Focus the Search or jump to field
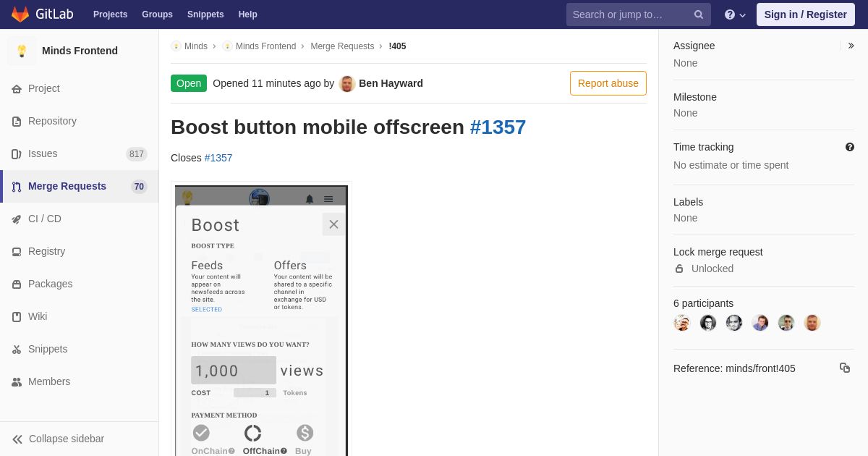868x456 pixels. click(x=639, y=14)
